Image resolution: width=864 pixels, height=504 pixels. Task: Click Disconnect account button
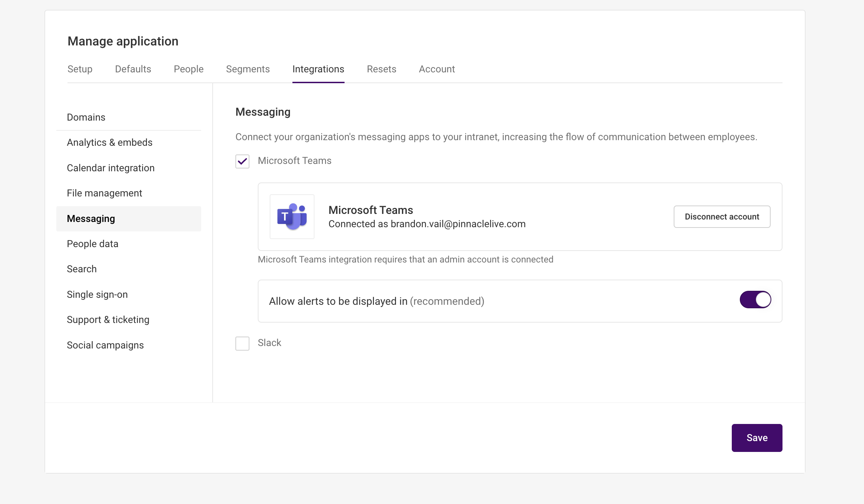pyautogui.click(x=722, y=217)
